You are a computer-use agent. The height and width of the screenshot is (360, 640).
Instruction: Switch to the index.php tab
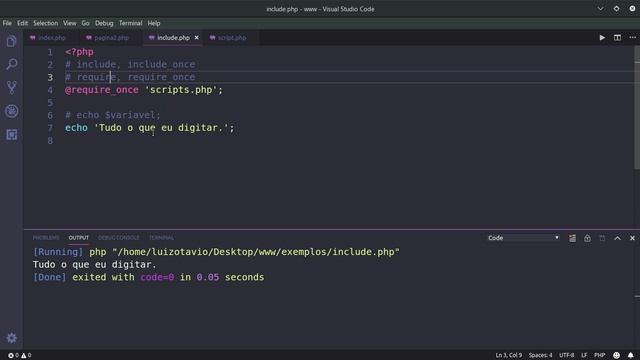(47, 38)
